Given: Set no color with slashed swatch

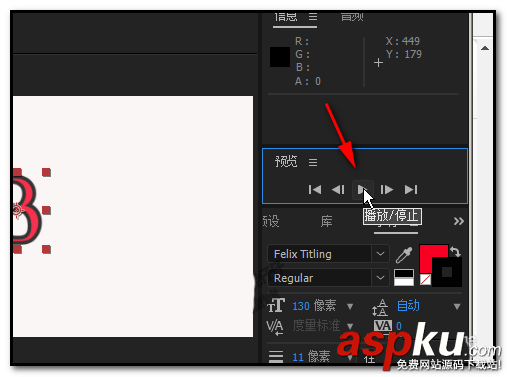Looking at the screenshot, I should coord(425,280).
